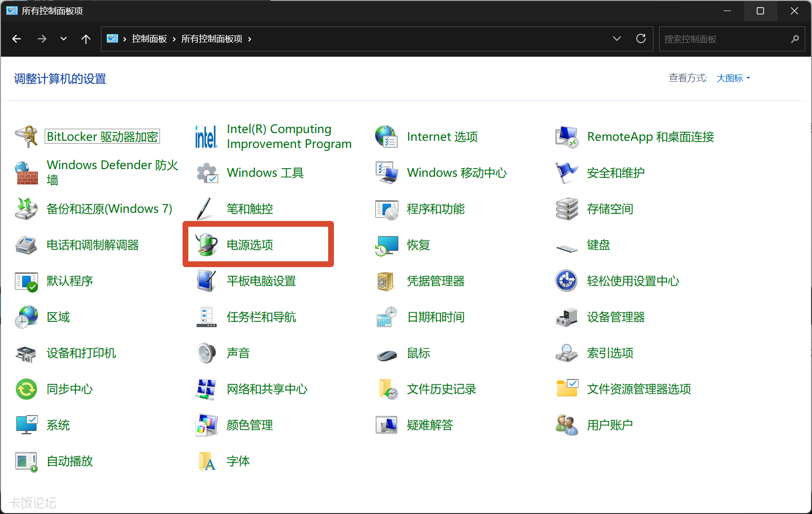Screen dimensions: 812x514
Task: Open the 电话和调制解调器 phone icon
Action: pos(26,245)
